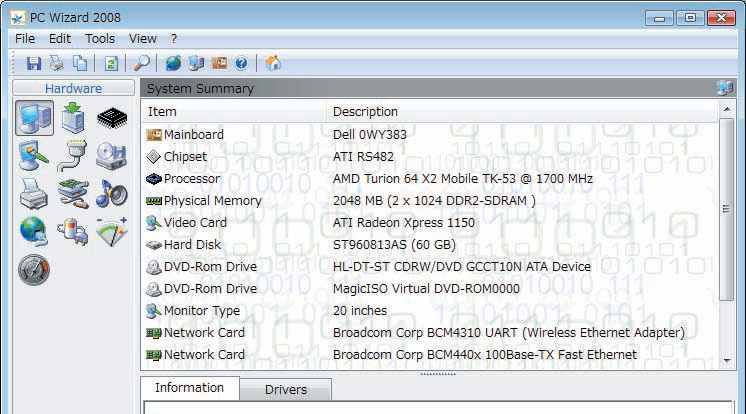
Task: Select the Multimedia speaker note icon
Action: click(112, 194)
